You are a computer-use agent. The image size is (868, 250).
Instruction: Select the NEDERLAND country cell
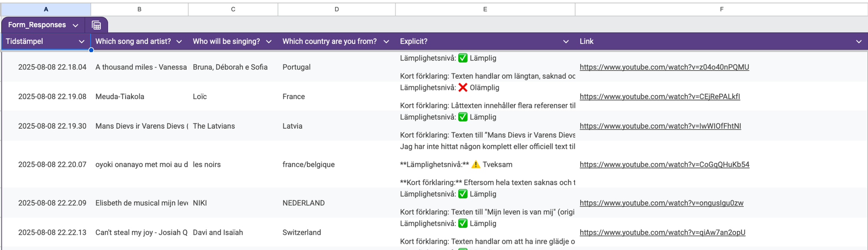[x=337, y=203]
